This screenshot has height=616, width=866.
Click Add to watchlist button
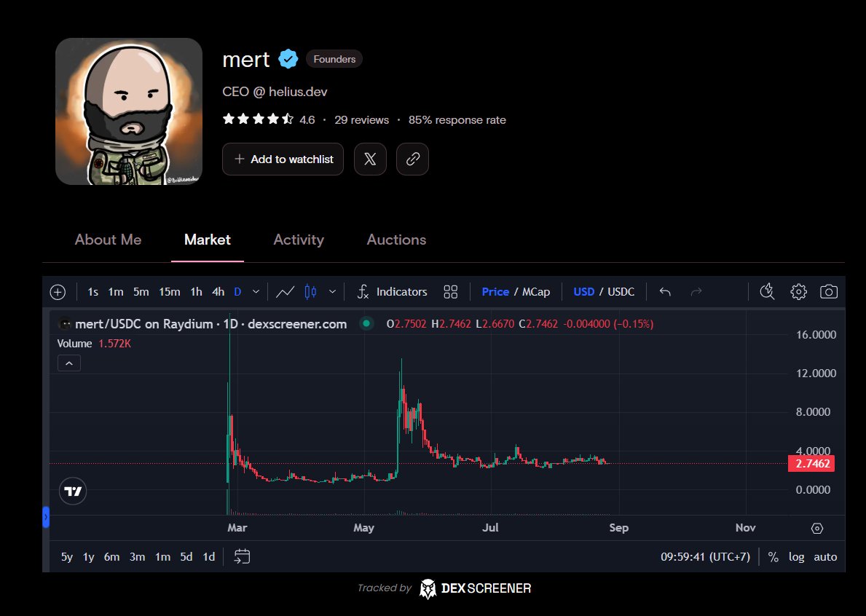pos(283,159)
